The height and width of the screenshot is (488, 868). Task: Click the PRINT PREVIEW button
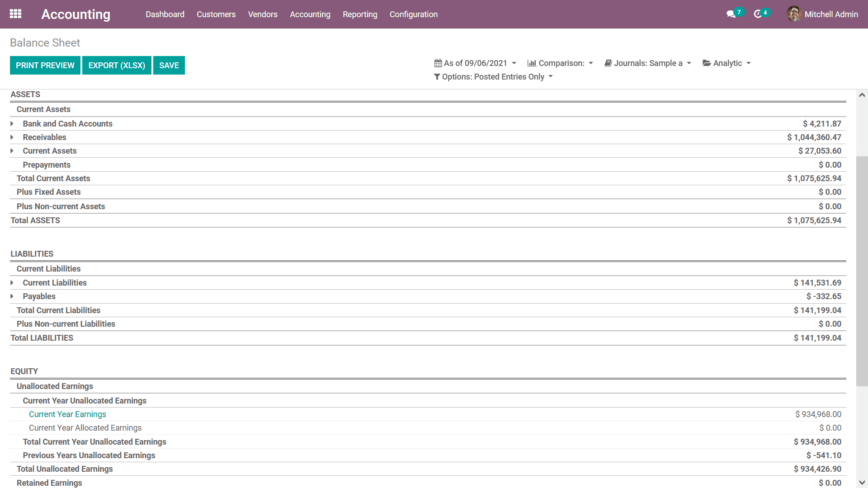coord(45,66)
